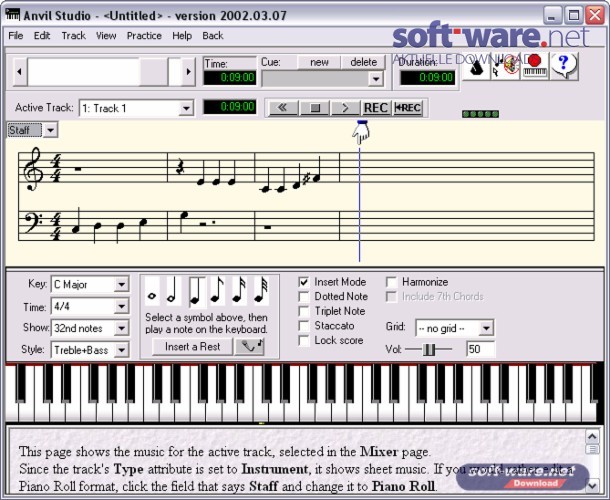This screenshot has height=500, width=610.
Task: Click the REC record button
Action: [x=375, y=108]
